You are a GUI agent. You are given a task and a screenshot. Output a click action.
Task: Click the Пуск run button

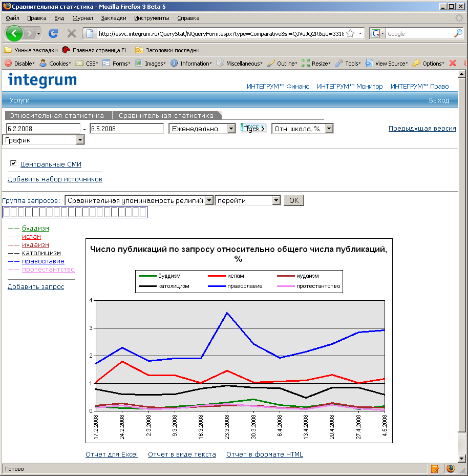click(x=253, y=129)
